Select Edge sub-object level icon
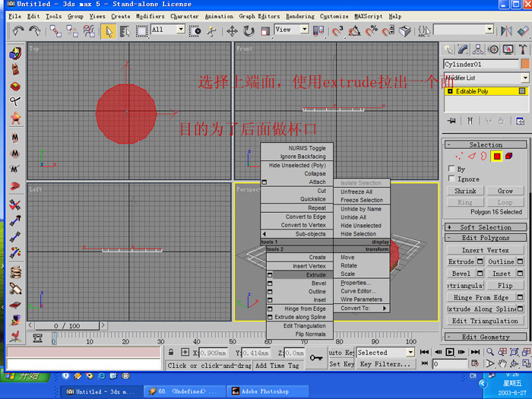Image resolution: width=532 pixels, height=399 pixels. point(472,156)
